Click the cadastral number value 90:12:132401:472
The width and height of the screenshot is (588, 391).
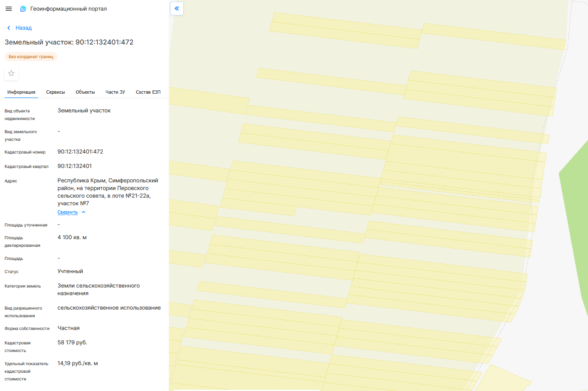(80, 151)
